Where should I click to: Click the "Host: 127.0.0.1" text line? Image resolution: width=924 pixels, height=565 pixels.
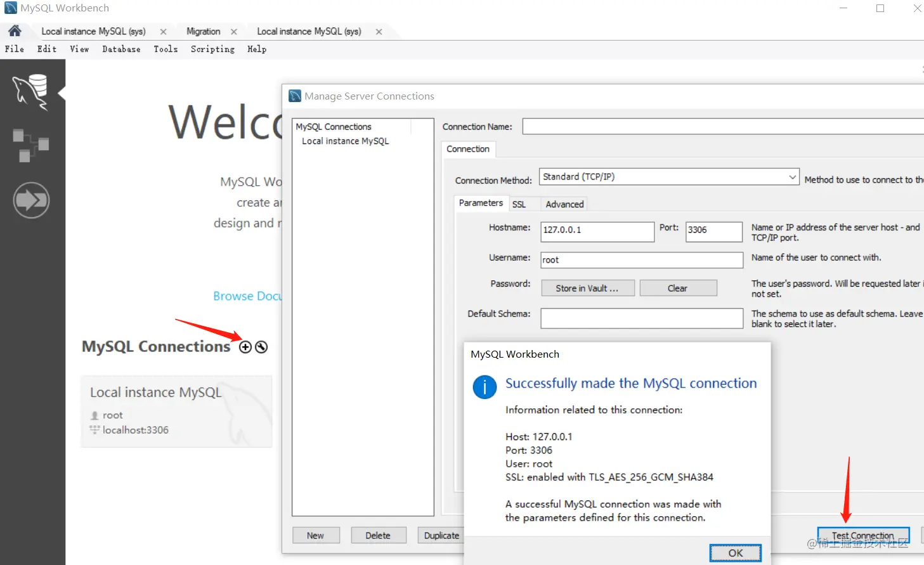[538, 436]
